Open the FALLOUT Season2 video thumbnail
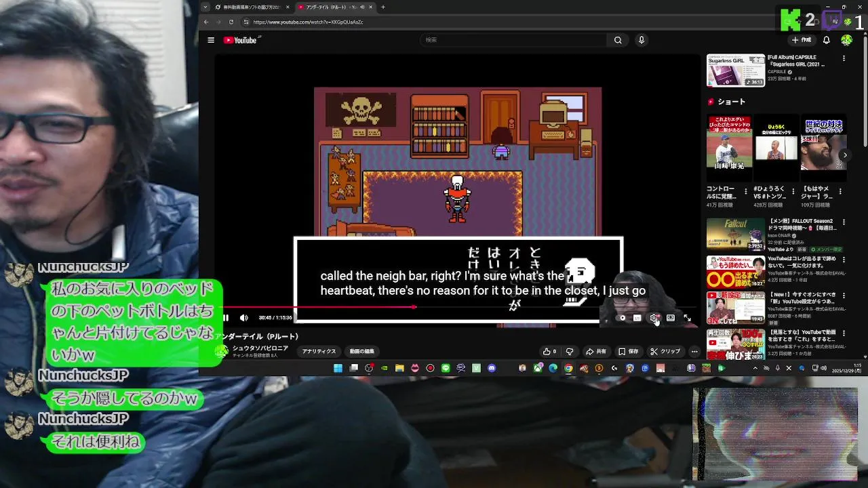Screen dimensions: 868x488 (736, 233)
